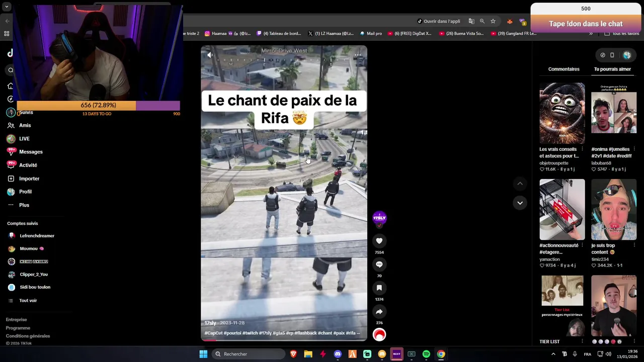
Task: Open the Tous les favoris folder
Action: click(622, 34)
